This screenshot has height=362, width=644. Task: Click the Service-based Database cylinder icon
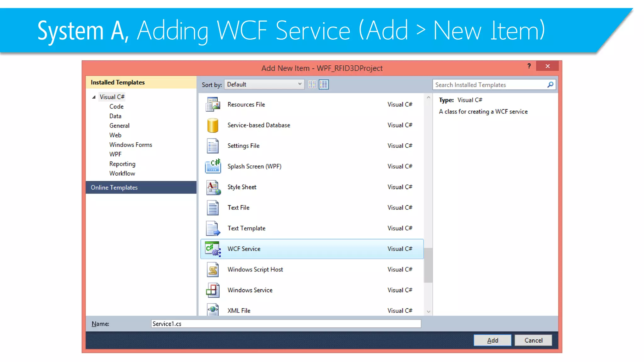(213, 125)
